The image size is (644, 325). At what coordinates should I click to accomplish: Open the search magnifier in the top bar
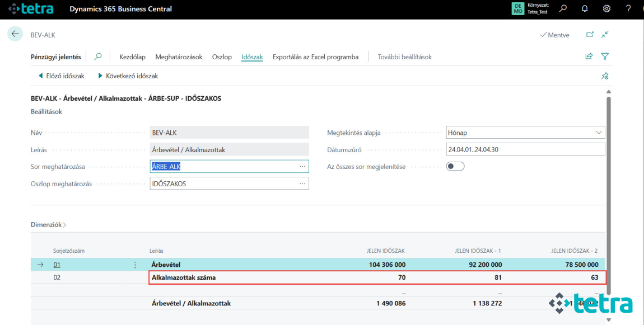coord(562,8)
